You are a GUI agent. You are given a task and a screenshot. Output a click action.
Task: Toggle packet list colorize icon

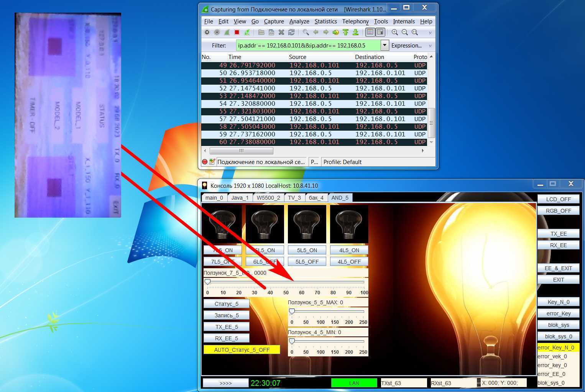pyautogui.click(x=370, y=33)
